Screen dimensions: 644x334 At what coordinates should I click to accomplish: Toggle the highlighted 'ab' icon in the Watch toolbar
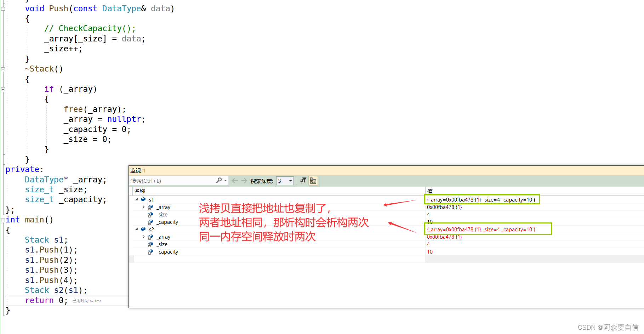[313, 181]
